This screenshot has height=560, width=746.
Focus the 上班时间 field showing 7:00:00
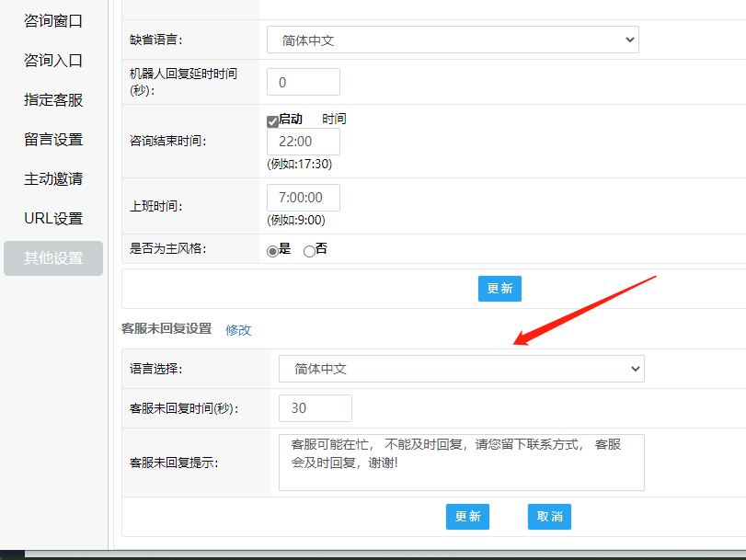pos(303,198)
